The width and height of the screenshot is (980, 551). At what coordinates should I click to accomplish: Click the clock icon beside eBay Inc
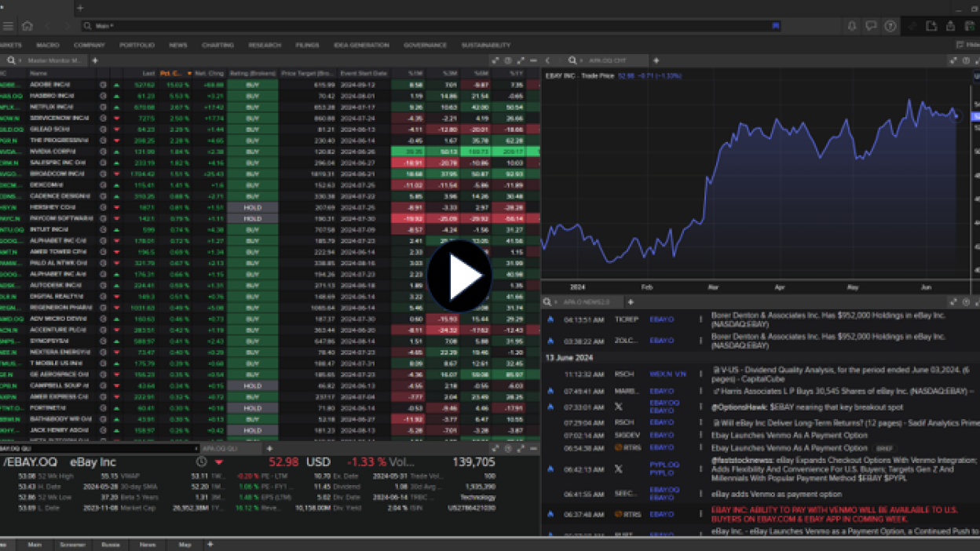(201, 462)
